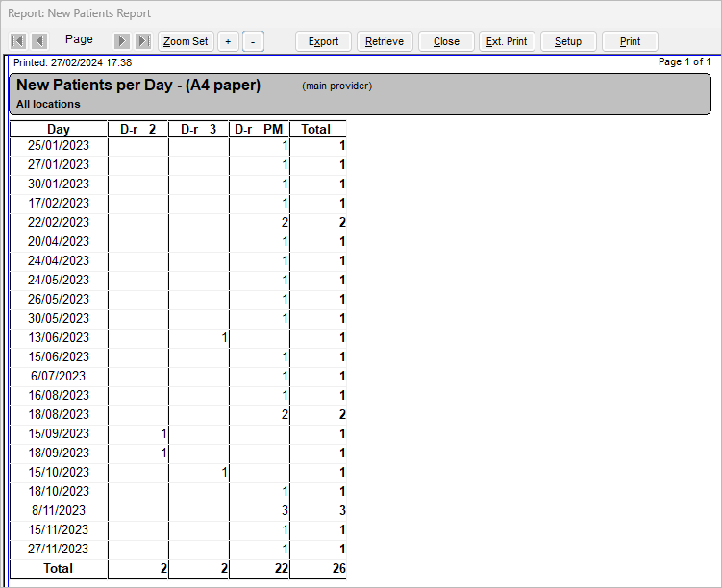
Task: Select the 15/11/2023 date cell
Action: coord(59,530)
